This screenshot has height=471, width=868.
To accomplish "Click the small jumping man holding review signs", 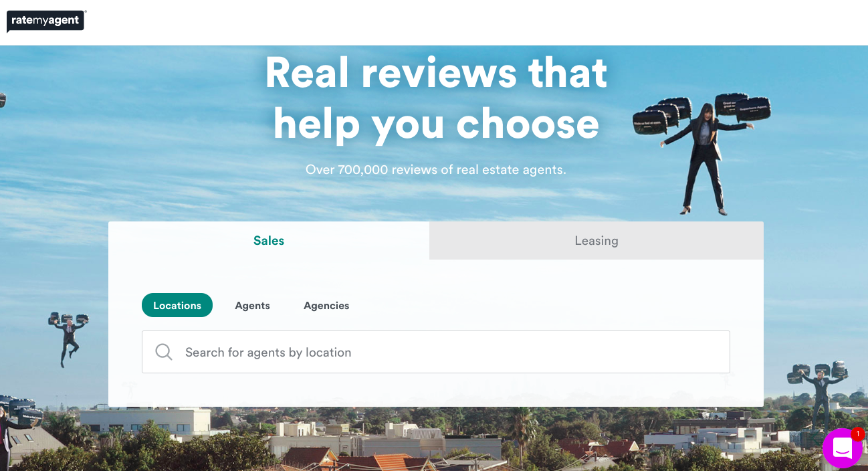I will pyautogui.click(x=68, y=338).
